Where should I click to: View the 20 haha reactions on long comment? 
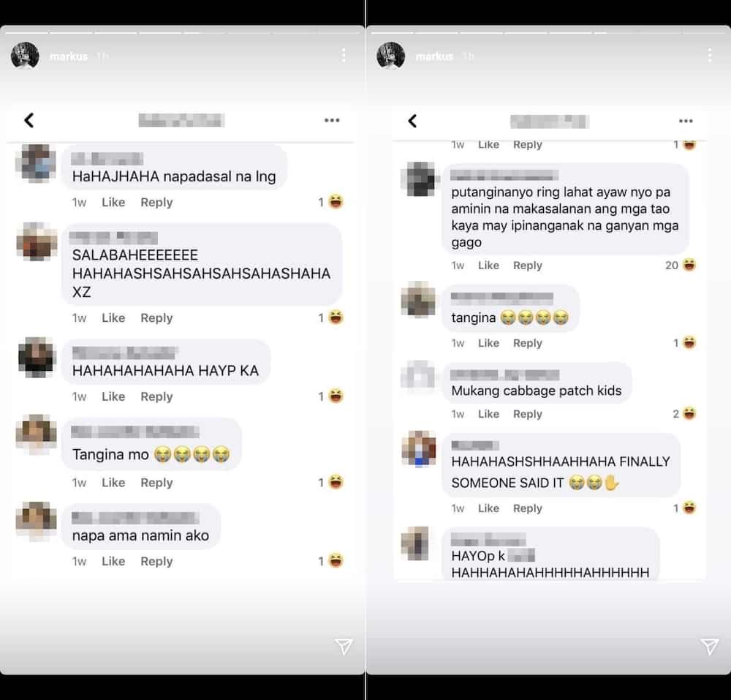click(681, 266)
